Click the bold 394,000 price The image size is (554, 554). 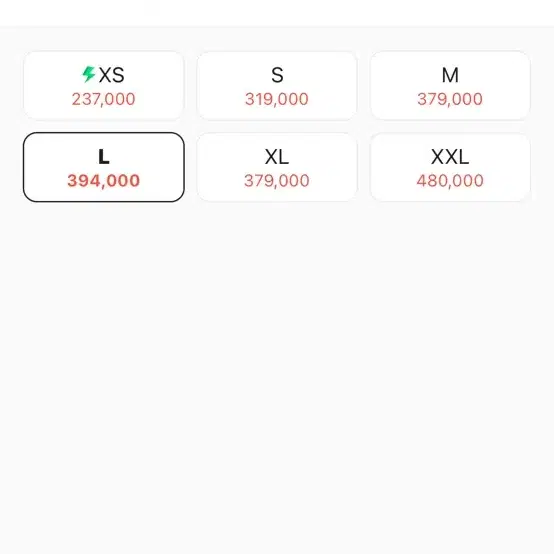[104, 181]
